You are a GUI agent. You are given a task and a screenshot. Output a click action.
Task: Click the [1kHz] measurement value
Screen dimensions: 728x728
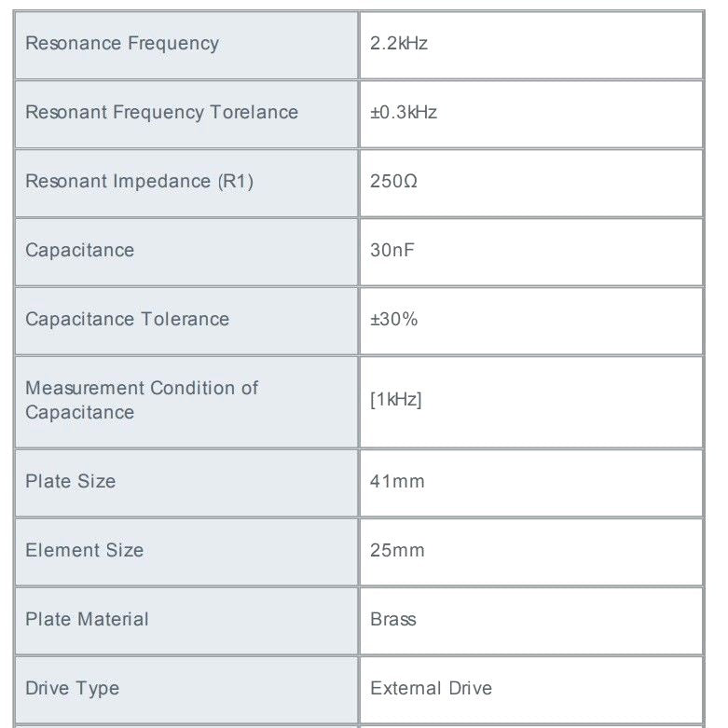[396, 400]
